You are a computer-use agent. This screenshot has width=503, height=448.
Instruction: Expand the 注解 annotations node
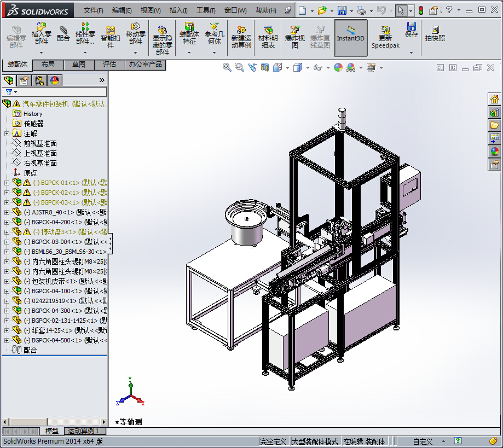pyautogui.click(x=7, y=133)
